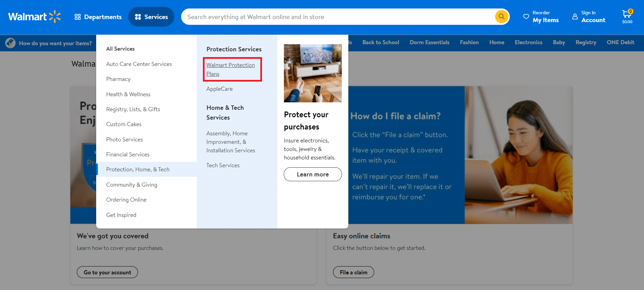The width and height of the screenshot is (644, 290).
Task: Open the Tech Services link
Action: 223,165
